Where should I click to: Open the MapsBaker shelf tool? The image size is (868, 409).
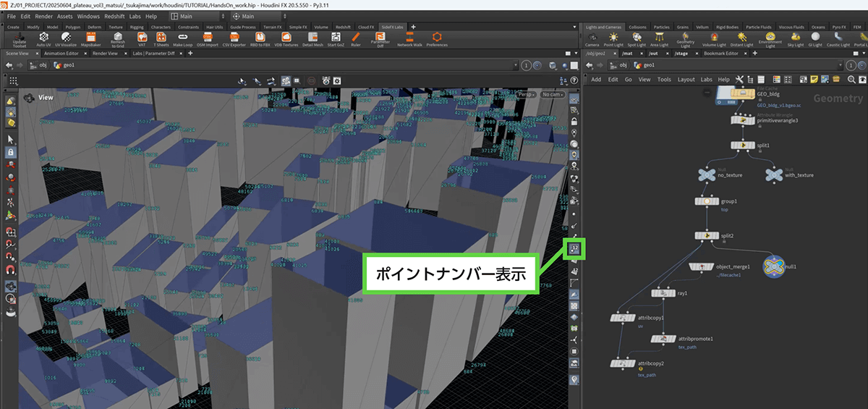click(90, 38)
